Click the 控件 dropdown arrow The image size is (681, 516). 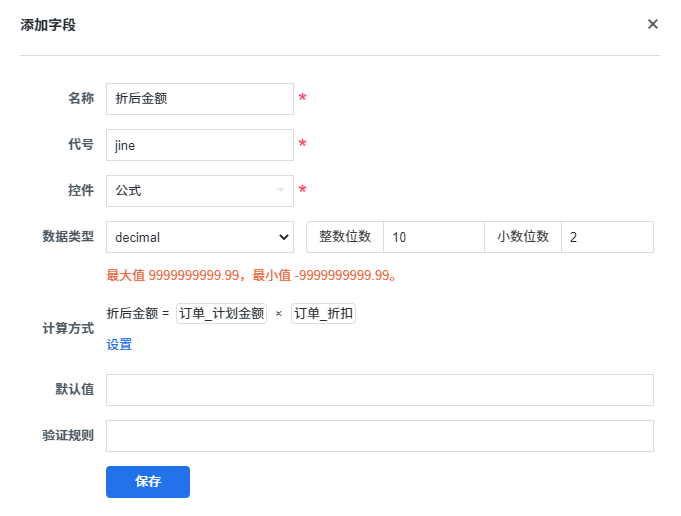pyautogui.click(x=281, y=190)
